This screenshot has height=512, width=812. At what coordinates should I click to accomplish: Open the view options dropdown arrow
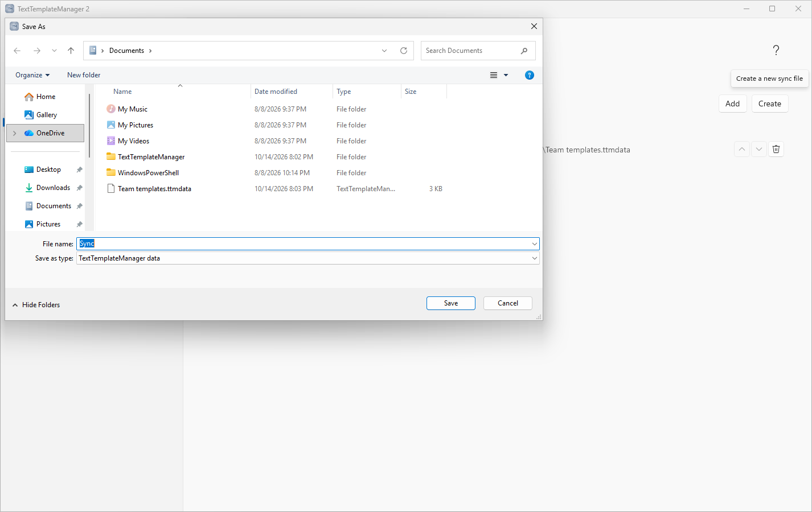506,75
